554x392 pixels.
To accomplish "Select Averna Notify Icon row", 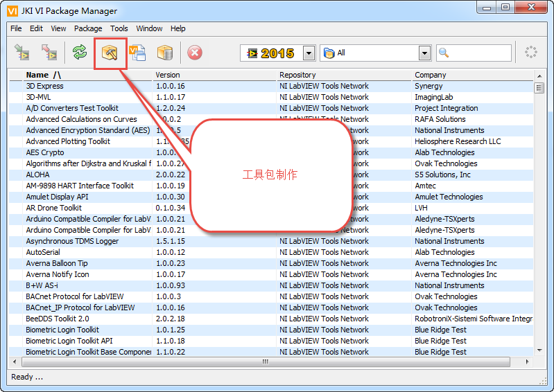I will tap(271, 274).
